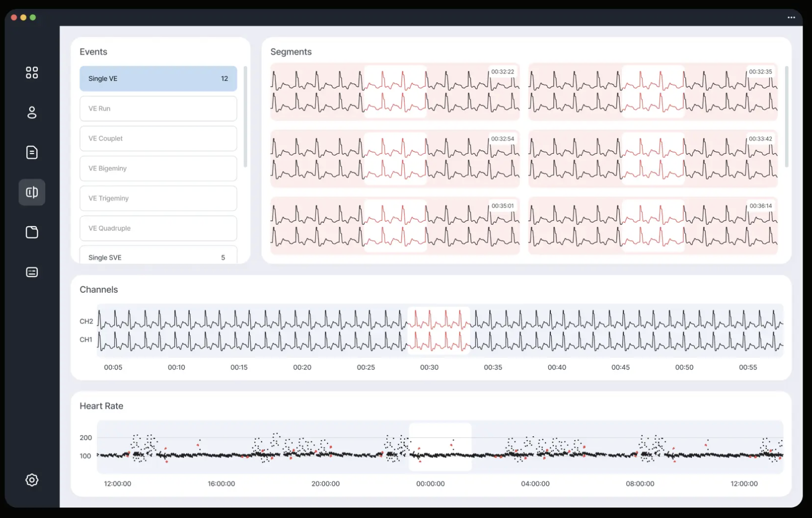Select the VE Run event
The image size is (812, 518).
(158, 109)
